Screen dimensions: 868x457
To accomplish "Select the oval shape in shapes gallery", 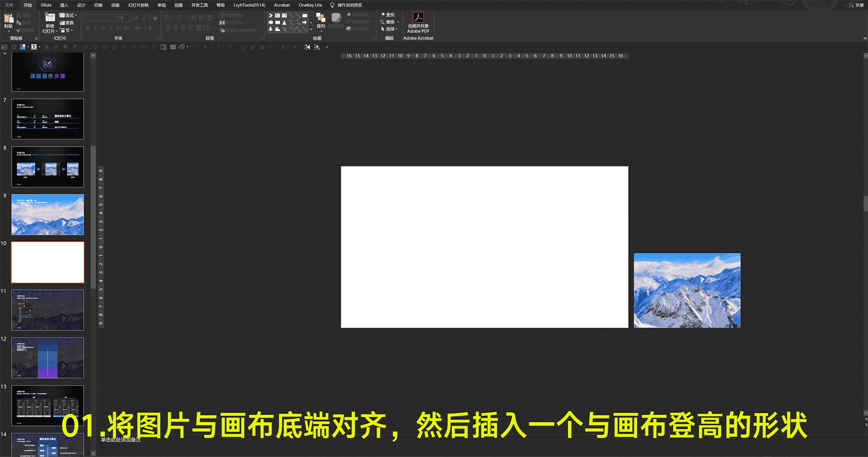I will (x=271, y=23).
